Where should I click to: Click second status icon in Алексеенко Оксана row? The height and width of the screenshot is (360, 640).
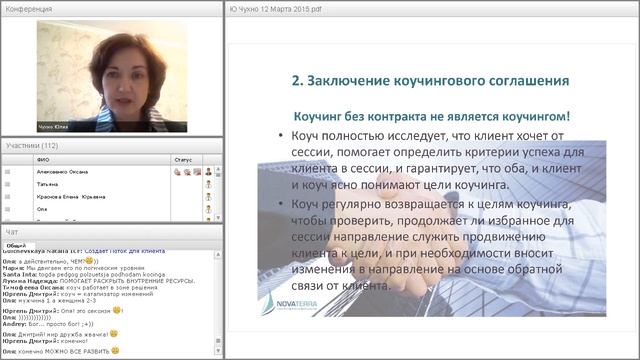pos(187,172)
